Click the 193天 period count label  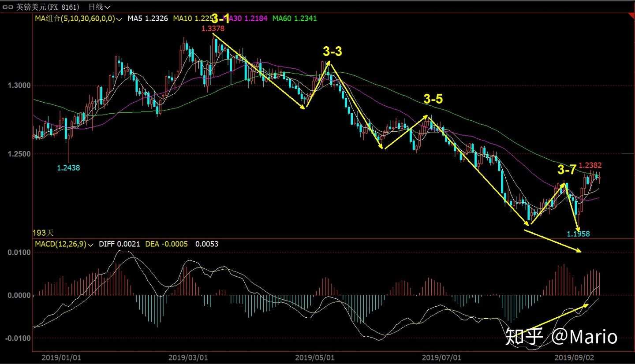click(43, 232)
